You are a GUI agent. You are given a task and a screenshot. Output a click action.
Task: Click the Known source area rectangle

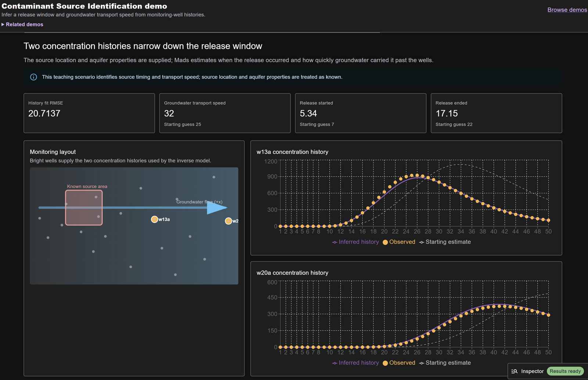point(84,207)
